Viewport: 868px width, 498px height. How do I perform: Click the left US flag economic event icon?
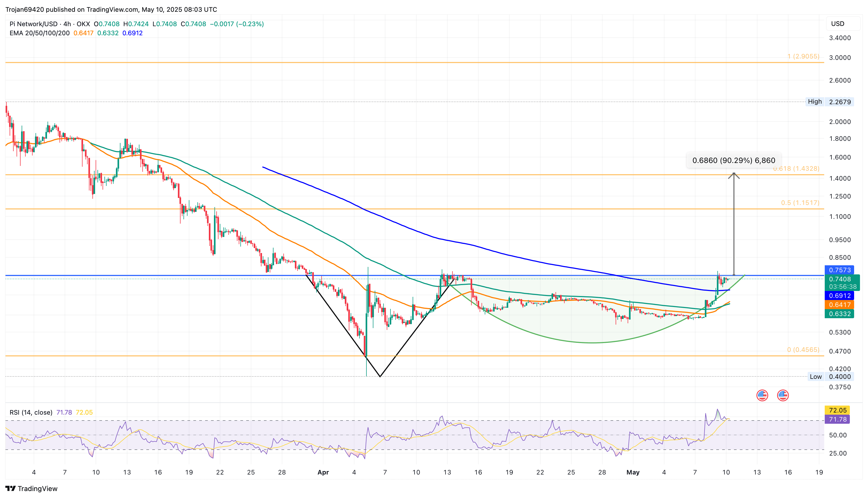(762, 395)
